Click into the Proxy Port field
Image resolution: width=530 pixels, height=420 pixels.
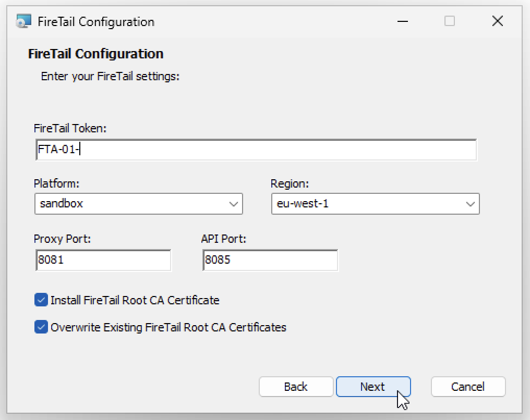click(x=103, y=260)
